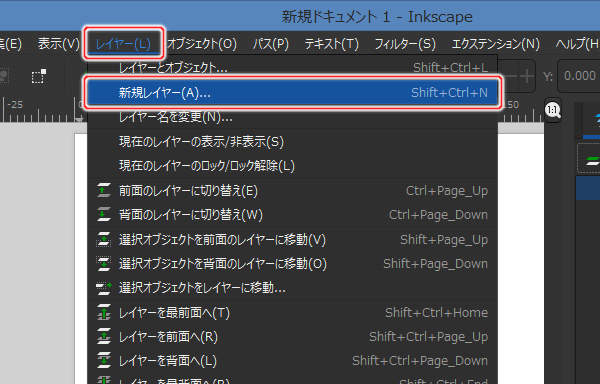The height and width of the screenshot is (384, 600).
Task: Open the テキスト(T) menu
Action: coord(331,44)
